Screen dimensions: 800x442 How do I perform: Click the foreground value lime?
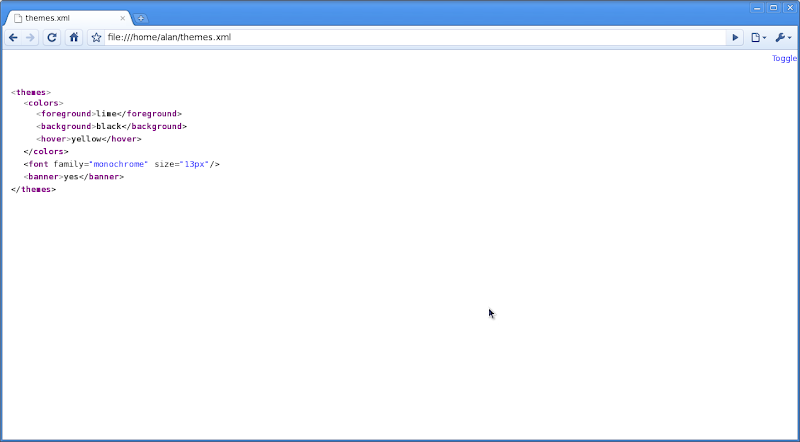(x=106, y=114)
